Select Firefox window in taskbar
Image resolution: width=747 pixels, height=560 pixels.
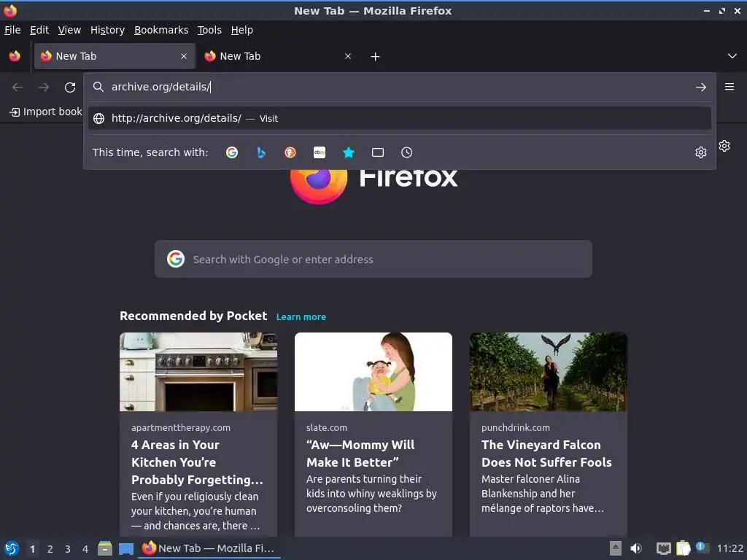[209, 548]
